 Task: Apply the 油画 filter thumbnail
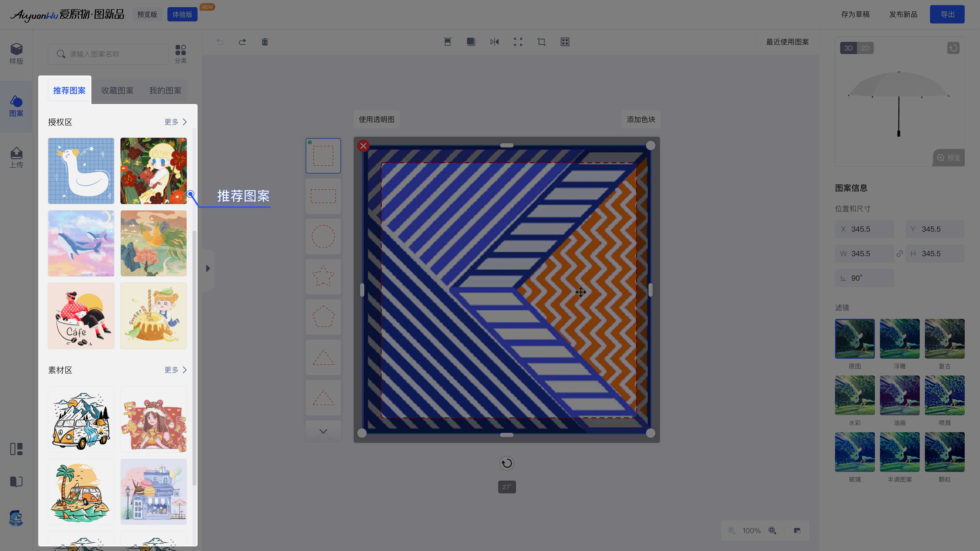899,395
